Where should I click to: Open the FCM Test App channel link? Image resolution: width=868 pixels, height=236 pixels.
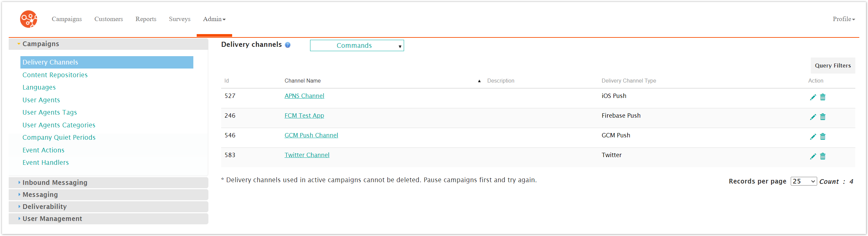point(304,115)
